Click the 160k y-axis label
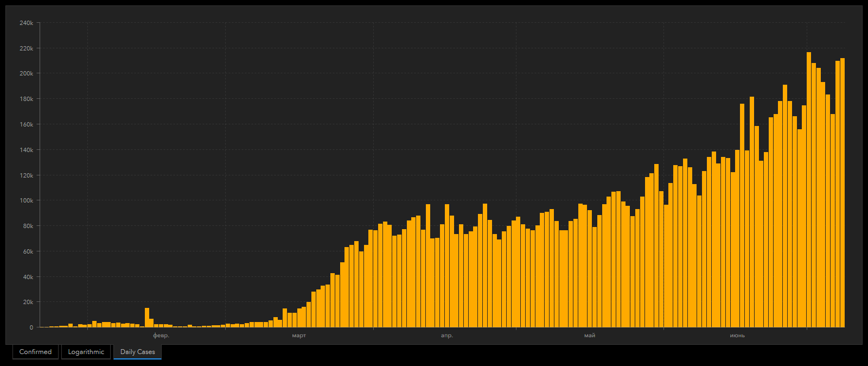The width and height of the screenshot is (868, 366). click(26, 124)
